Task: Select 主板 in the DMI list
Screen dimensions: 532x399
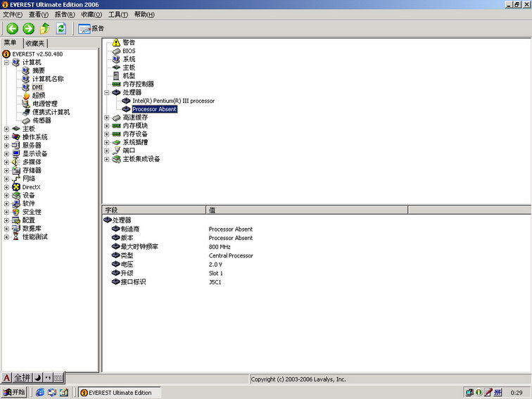Action: click(x=129, y=68)
